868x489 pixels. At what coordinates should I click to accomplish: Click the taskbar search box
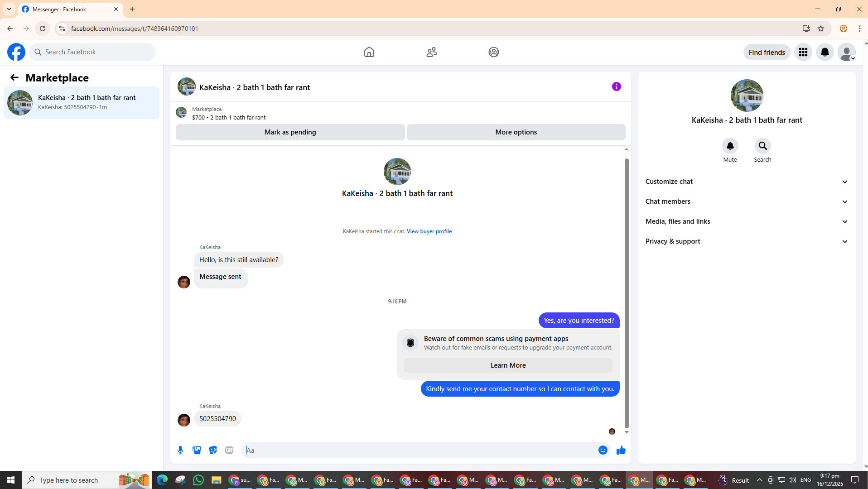tap(87, 480)
